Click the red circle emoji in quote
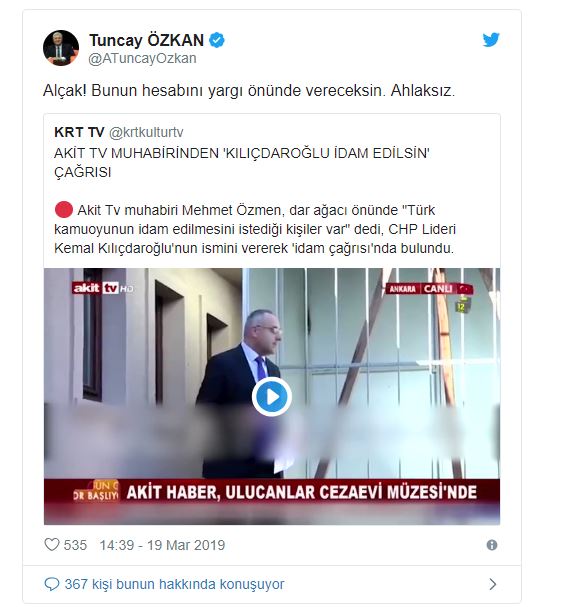 pos(64,210)
